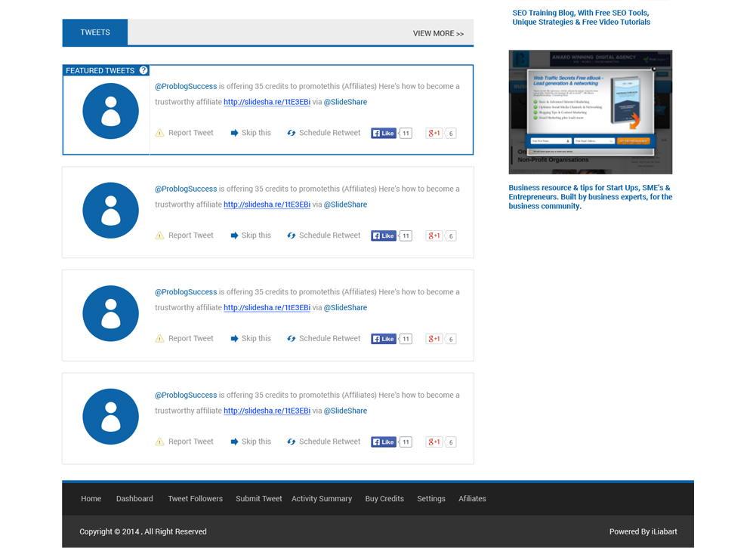The height and width of the screenshot is (548, 756).
Task: Click the Featured Tweets help question mark icon
Action: [x=143, y=70]
